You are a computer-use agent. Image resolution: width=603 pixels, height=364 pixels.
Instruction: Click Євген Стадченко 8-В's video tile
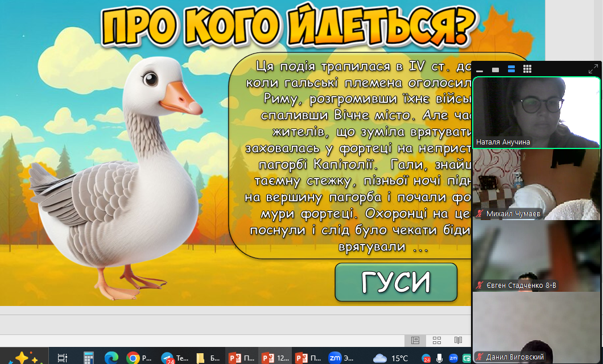[536, 256]
